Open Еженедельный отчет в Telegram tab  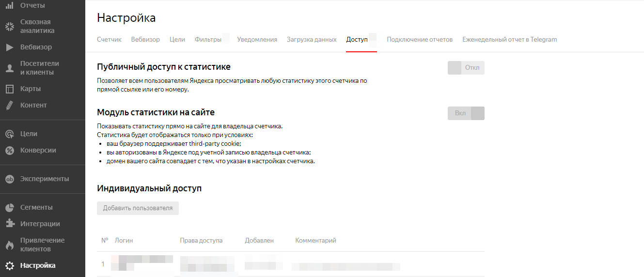click(x=509, y=40)
